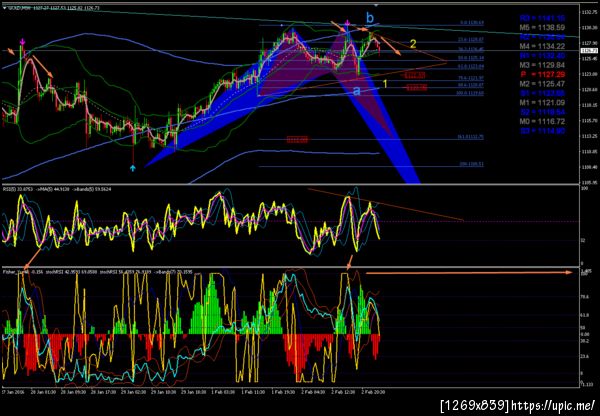Viewport: 600px width, 416px height.
Task: Click the '1 Feb 11:00' time axis label
Action: 253,392
